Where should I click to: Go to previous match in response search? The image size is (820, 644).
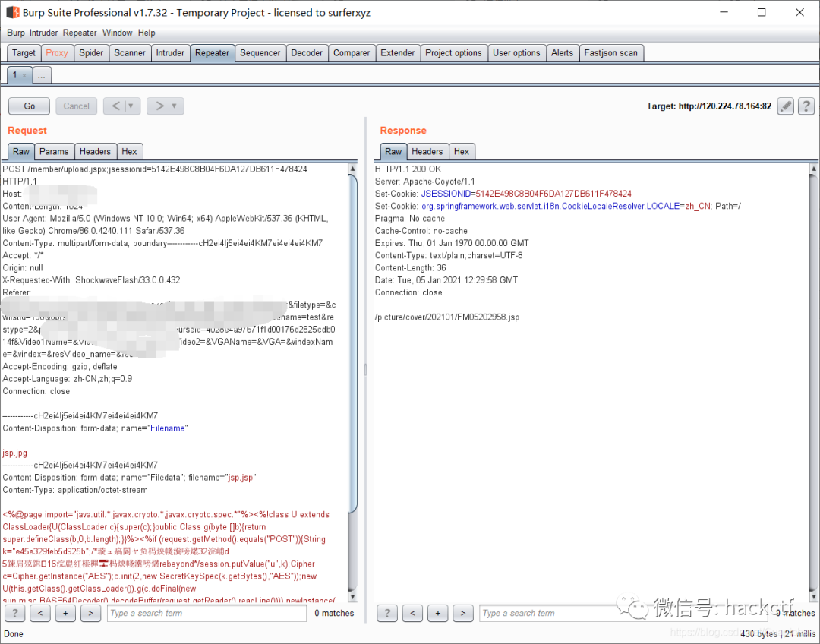pyautogui.click(x=412, y=613)
